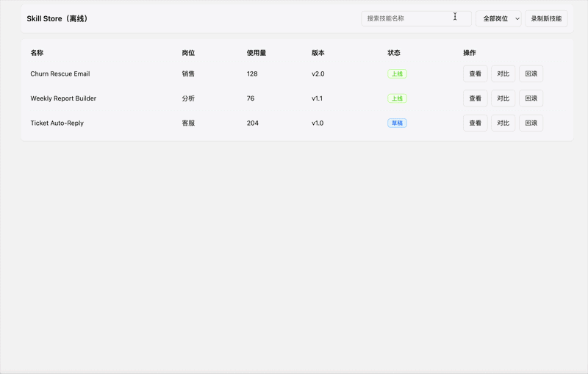588x374 pixels.
Task: Click 回滚 in the Weekly Report Builder row
Action: point(531,98)
